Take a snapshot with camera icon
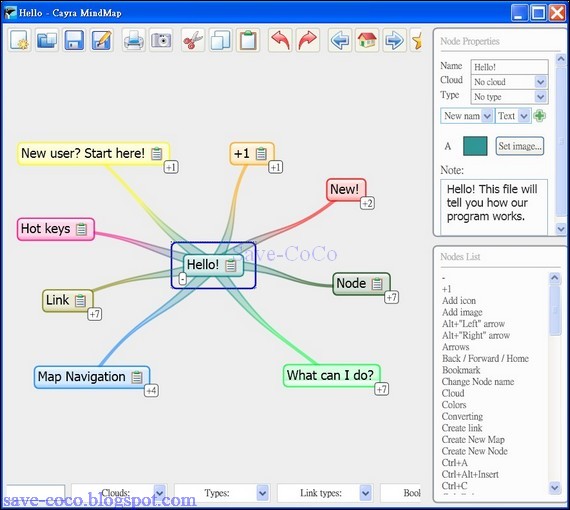570x510 pixels. pos(161,40)
